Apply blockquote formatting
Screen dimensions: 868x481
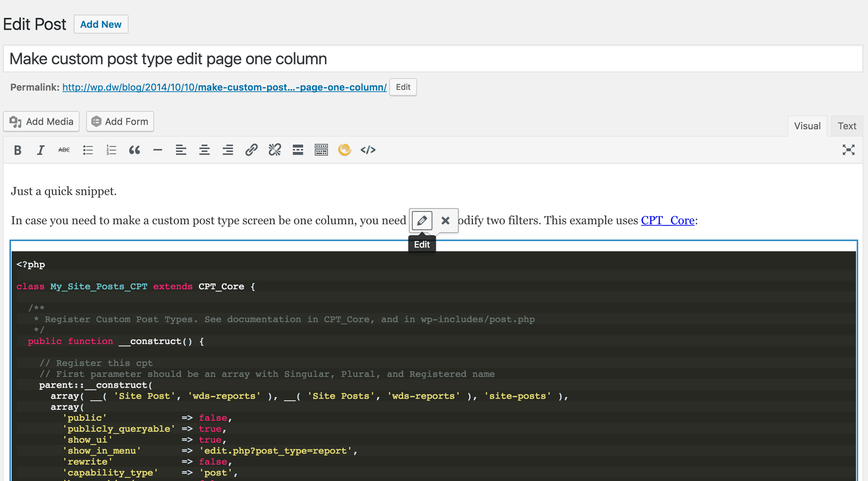tap(134, 150)
